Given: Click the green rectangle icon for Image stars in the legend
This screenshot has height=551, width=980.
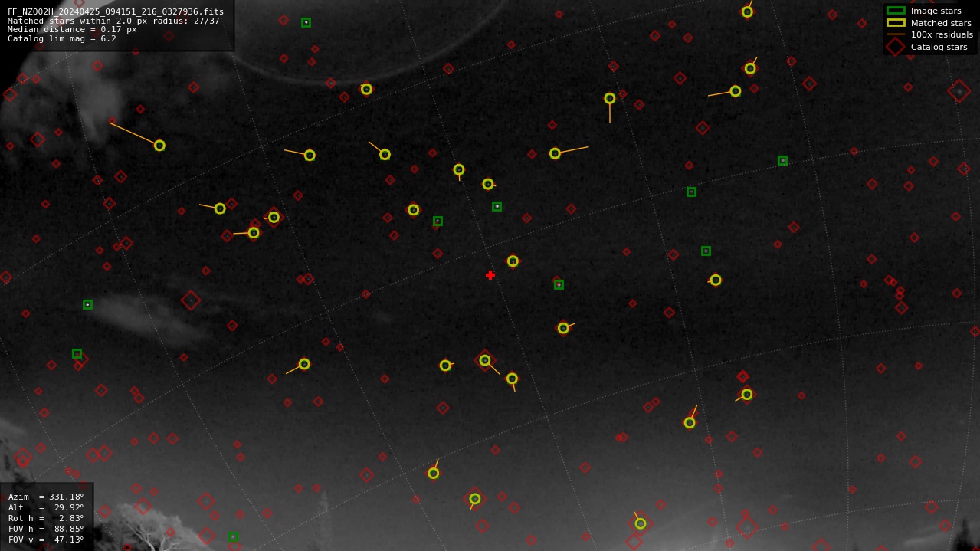Looking at the screenshot, I should coord(896,11).
